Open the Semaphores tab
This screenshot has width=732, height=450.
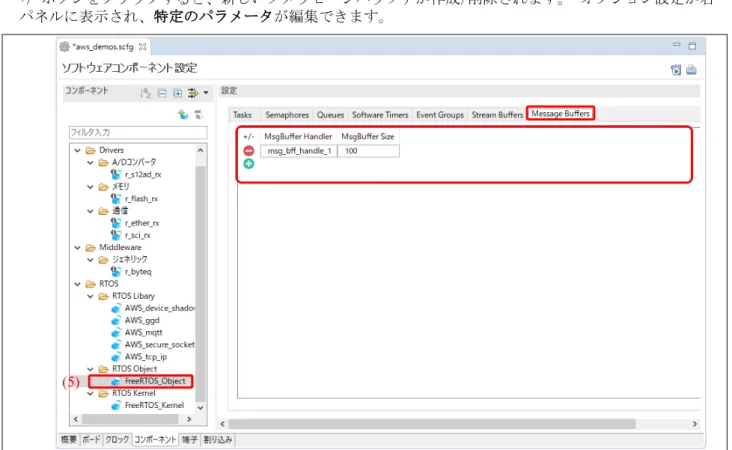tap(287, 115)
